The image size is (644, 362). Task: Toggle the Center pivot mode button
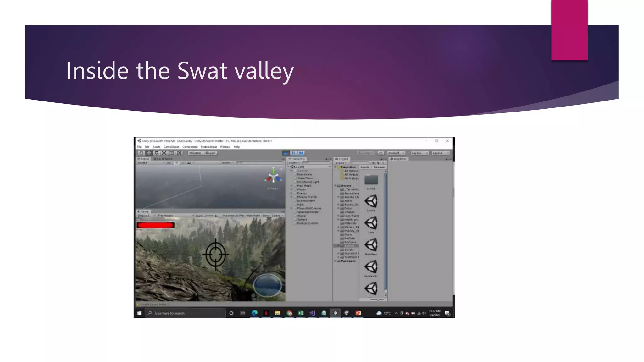click(x=195, y=153)
